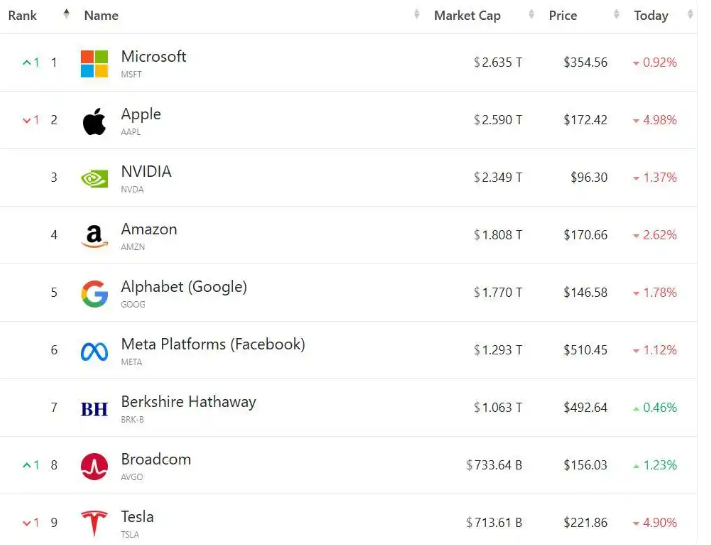Click the Meta infinity logo
711x545 pixels.
[x=94, y=351]
